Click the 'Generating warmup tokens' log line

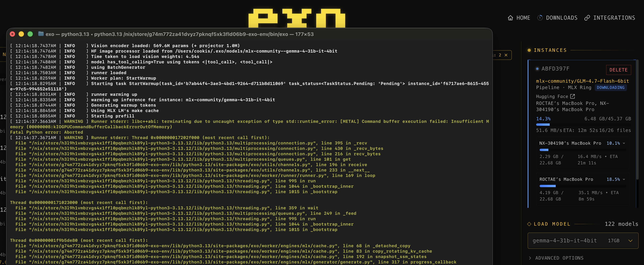tap(124, 105)
